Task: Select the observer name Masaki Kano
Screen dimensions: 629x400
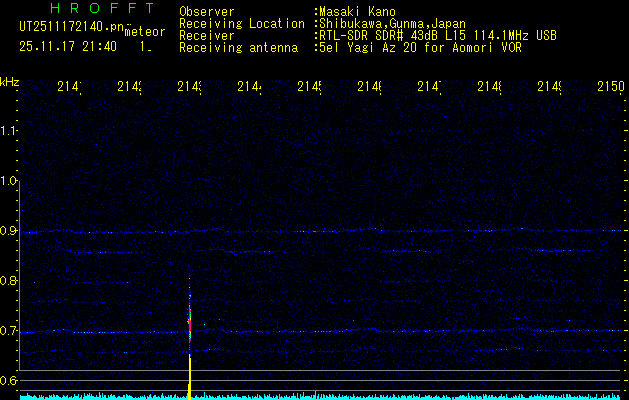Action: [357, 12]
